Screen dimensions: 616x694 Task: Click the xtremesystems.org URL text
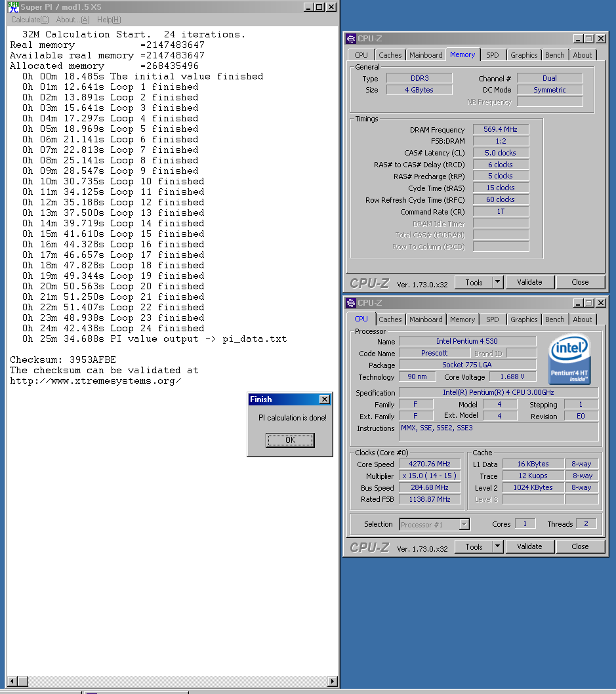click(96, 380)
